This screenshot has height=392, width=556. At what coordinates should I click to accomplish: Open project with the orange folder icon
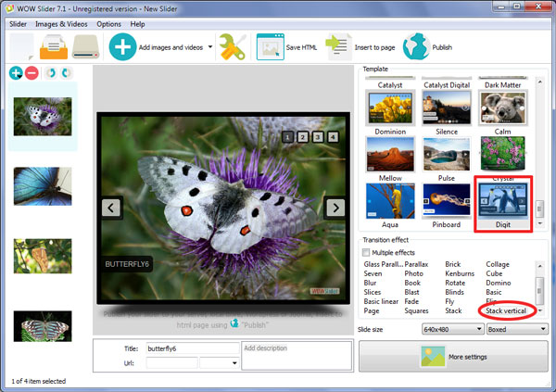pos(54,47)
